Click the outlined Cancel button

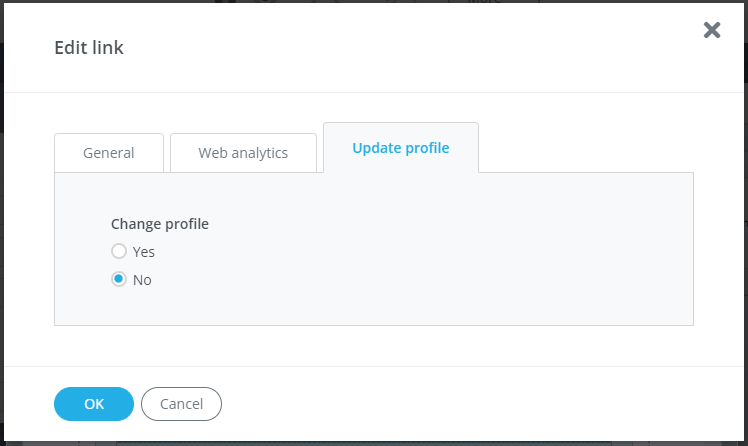[x=181, y=404]
